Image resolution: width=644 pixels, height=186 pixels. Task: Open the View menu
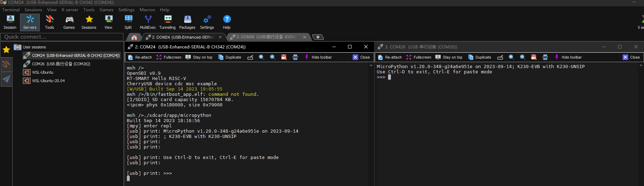(52, 10)
